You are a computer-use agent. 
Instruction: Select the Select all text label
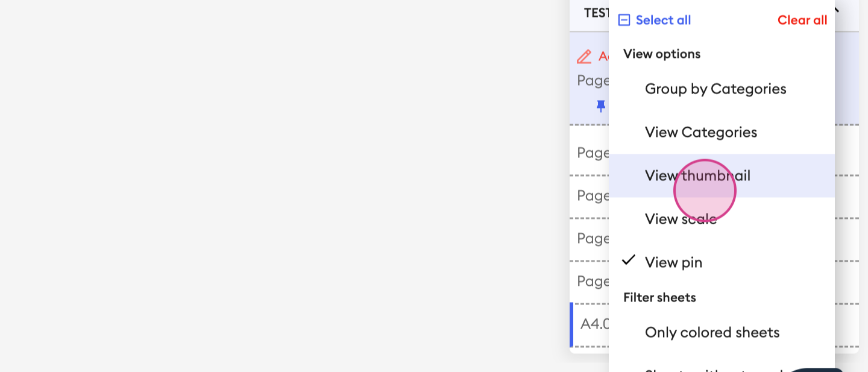pyautogui.click(x=663, y=20)
